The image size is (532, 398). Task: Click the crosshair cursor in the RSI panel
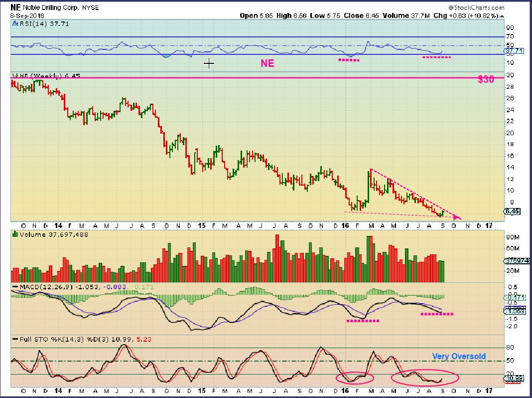pos(209,63)
